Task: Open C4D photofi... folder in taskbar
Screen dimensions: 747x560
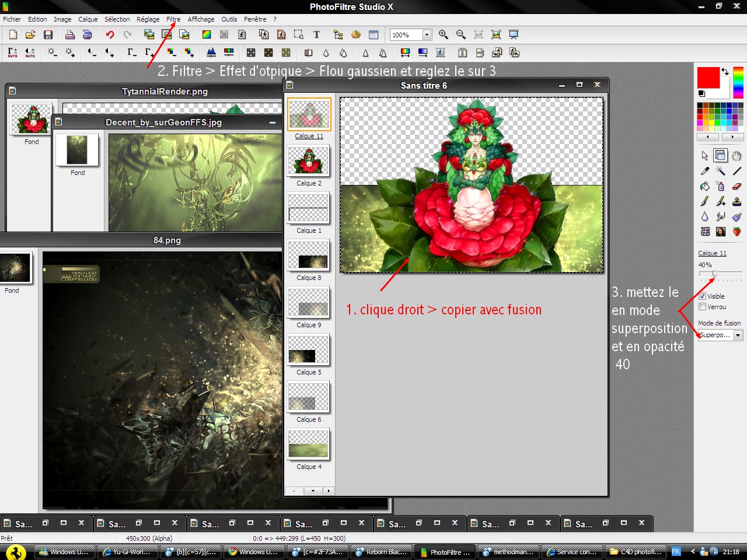Action: point(636,552)
